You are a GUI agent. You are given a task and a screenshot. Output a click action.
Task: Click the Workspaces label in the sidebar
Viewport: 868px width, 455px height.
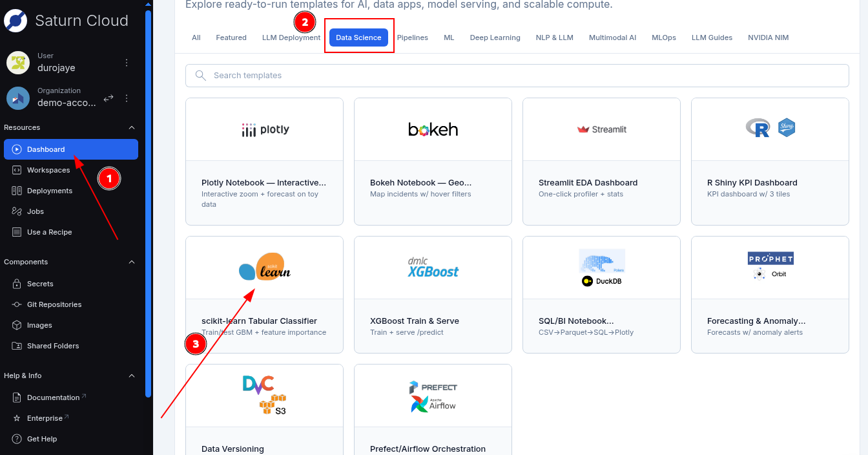48,170
